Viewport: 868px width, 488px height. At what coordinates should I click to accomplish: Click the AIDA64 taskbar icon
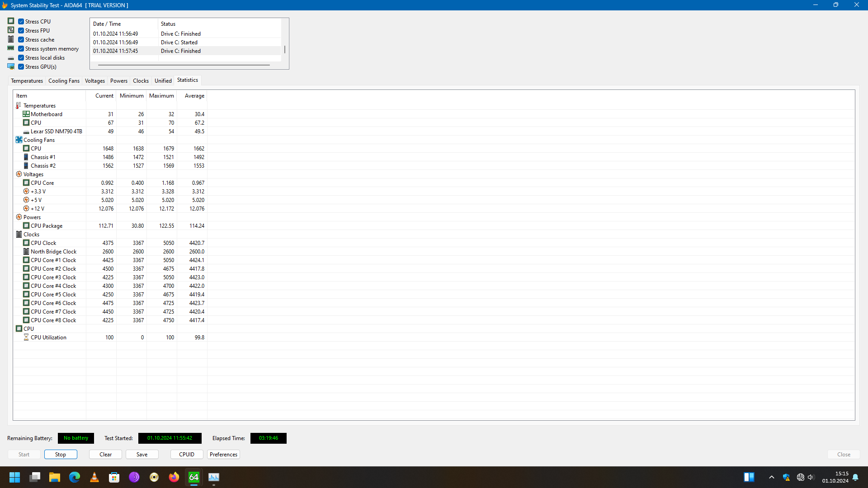(x=194, y=477)
